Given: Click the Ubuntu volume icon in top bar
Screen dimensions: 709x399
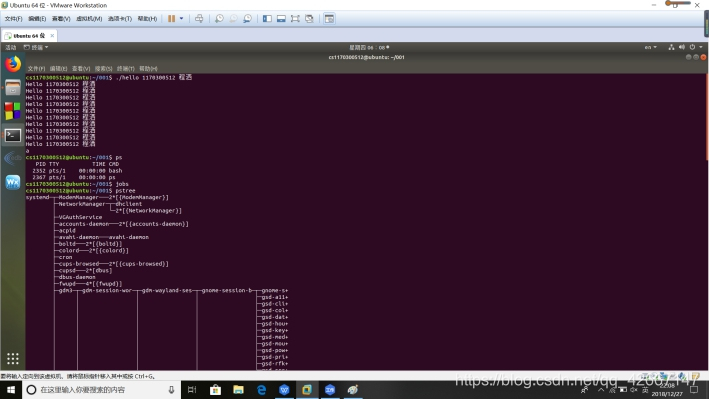Looking at the screenshot, I should point(682,47).
